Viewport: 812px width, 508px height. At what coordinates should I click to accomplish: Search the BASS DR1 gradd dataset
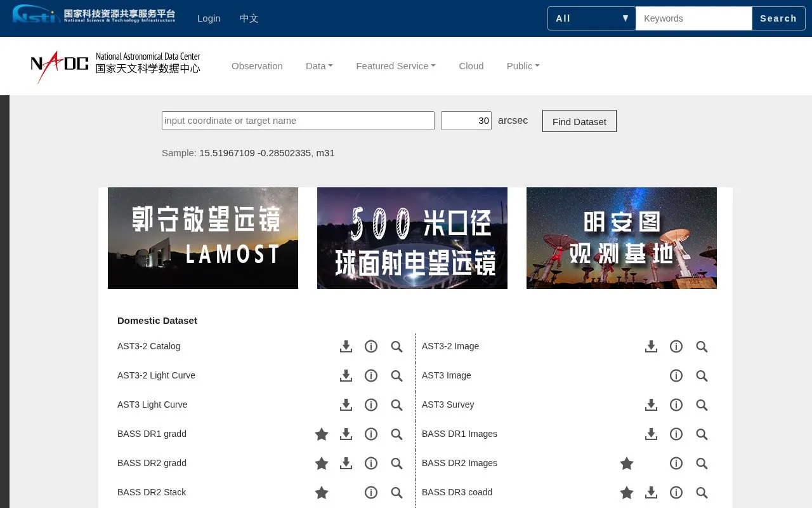pos(396,434)
